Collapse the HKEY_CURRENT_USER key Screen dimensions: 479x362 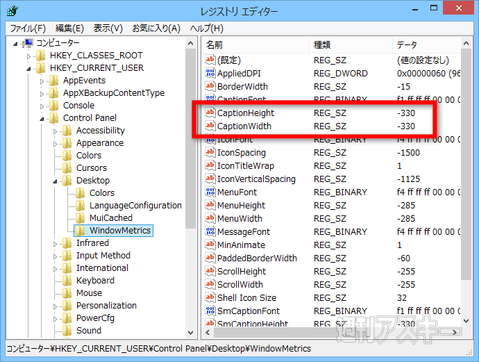click(x=29, y=69)
